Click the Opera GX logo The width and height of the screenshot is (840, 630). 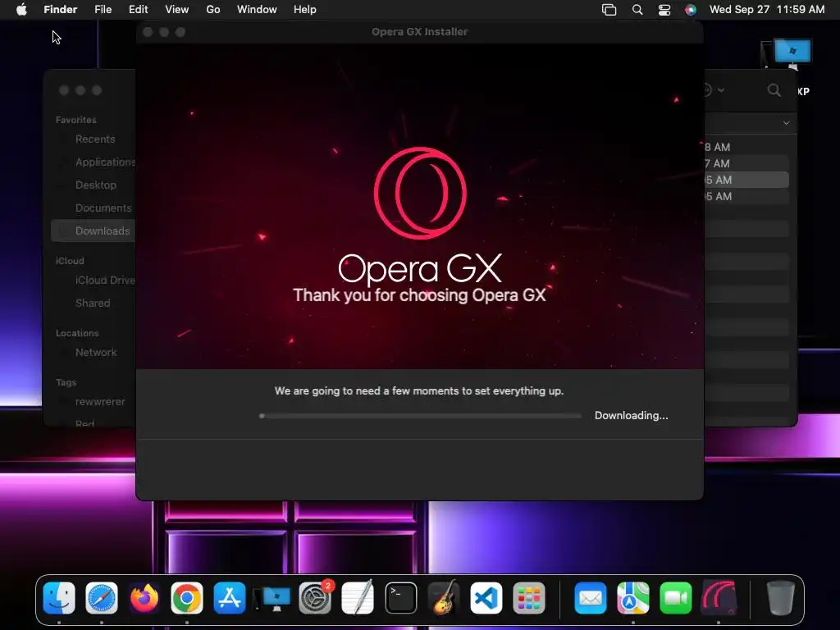pyautogui.click(x=420, y=193)
